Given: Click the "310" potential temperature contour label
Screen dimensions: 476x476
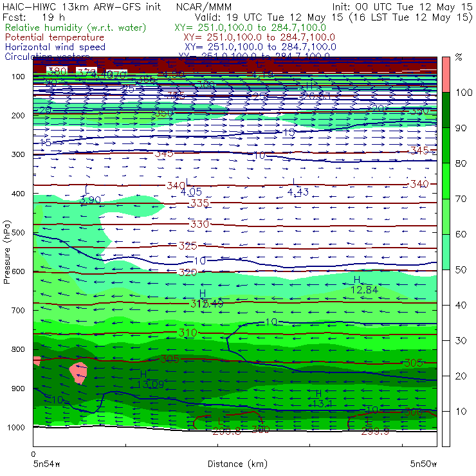Looking at the screenshot, I should [x=188, y=333].
